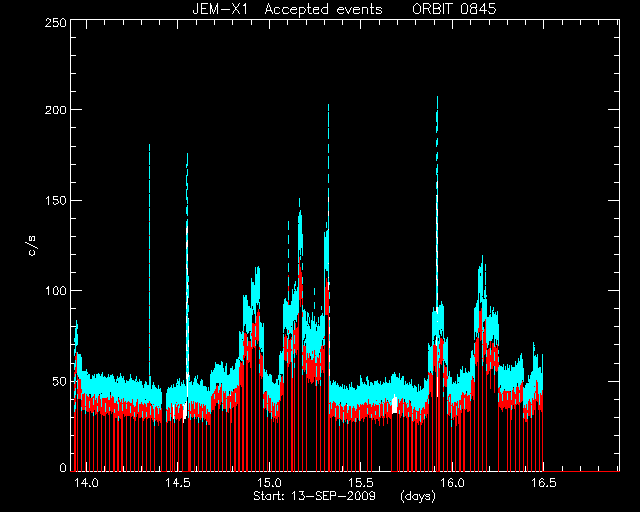Click the 16.0 x-axis tick label
Image resolution: width=640 pixels, height=512 pixels.
(x=452, y=483)
